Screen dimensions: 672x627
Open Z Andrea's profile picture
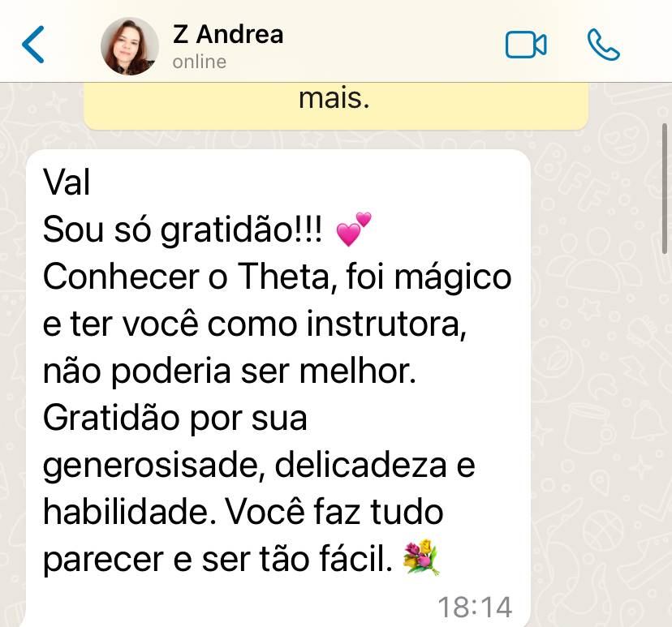[130, 46]
